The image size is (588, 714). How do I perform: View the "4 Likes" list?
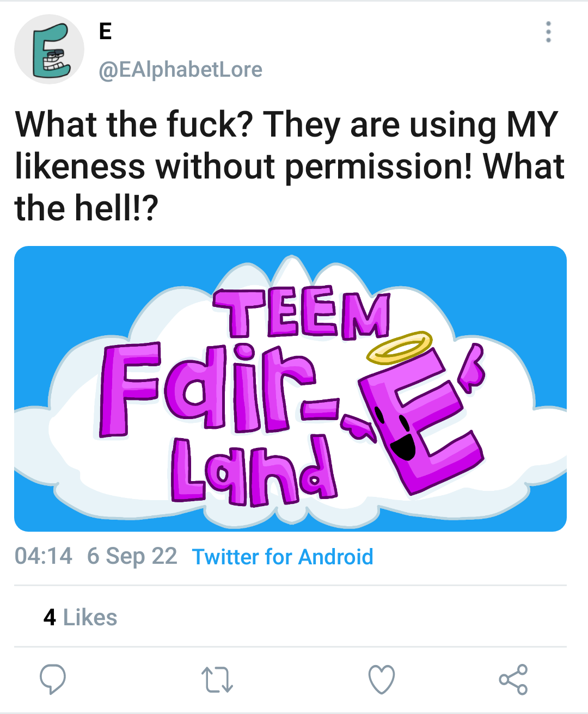81,618
